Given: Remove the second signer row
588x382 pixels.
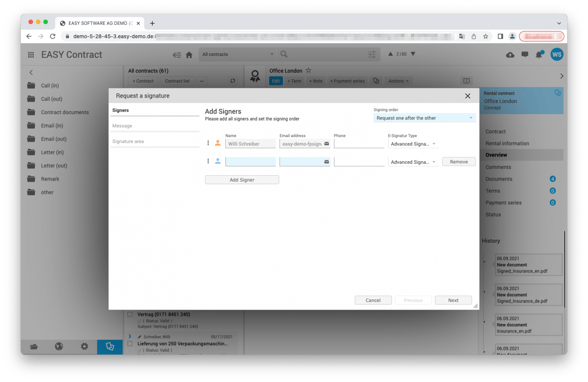Looking at the screenshot, I should point(459,161).
